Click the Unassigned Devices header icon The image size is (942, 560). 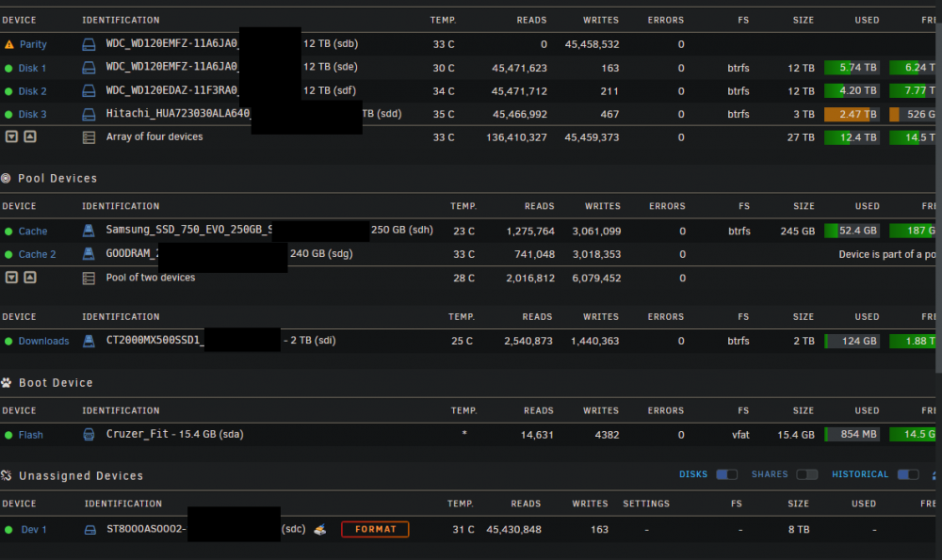tap(7, 475)
